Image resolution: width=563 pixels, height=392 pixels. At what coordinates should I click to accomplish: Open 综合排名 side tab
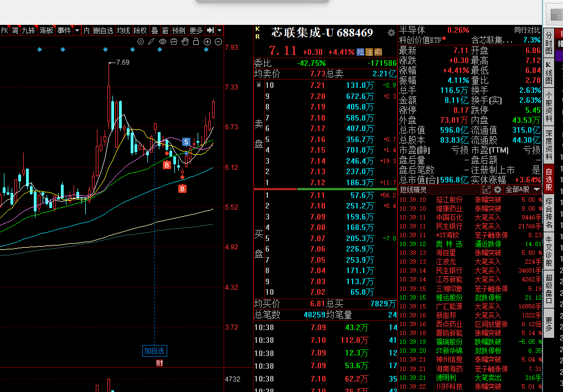(x=549, y=213)
